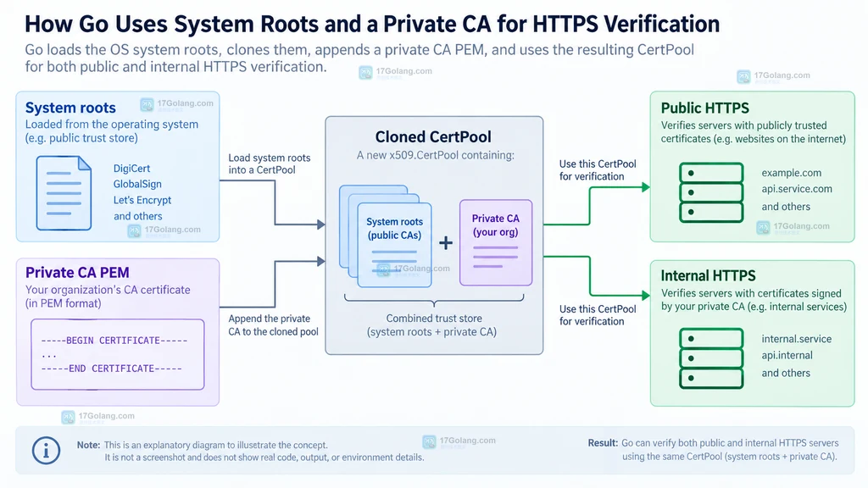Image resolution: width=868 pixels, height=488 pixels.
Task: Click the "api.service.com" host name
Action: (x=797, y=189)
